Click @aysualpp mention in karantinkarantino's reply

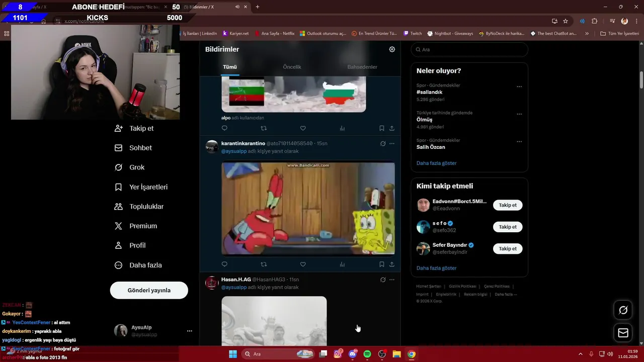click(234, 151)
